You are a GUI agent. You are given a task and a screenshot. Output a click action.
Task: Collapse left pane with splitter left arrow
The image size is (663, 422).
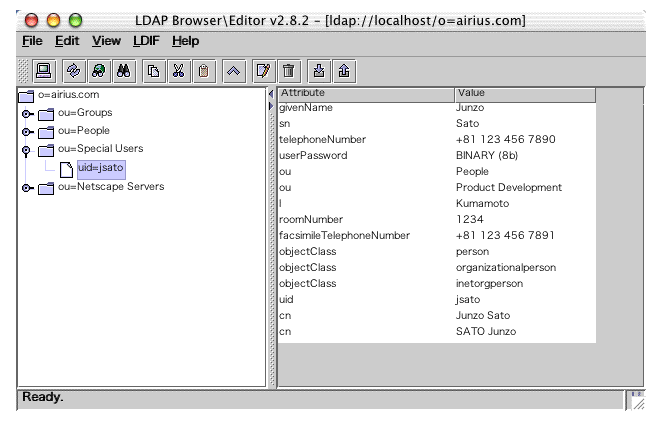point(271,94)
